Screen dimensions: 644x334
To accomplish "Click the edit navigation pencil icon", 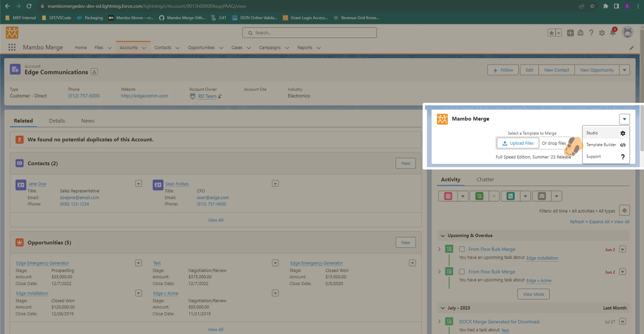I will pyautogui.click(x=632, y=48).
